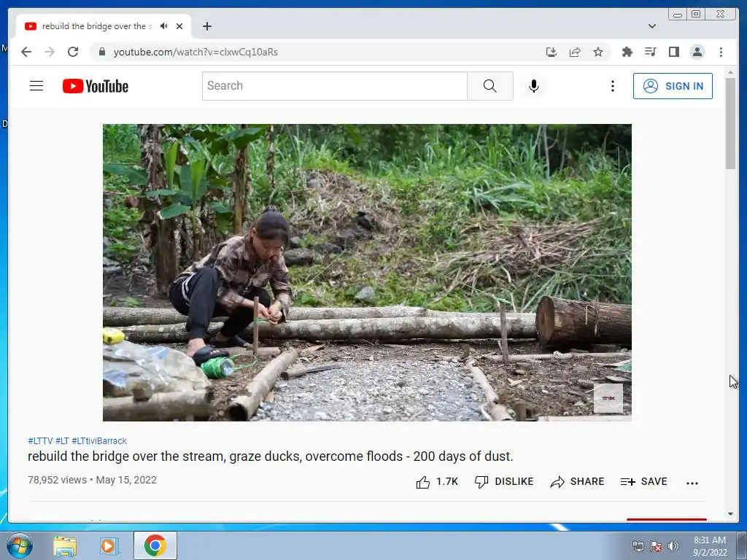The height and width of the screenshot is (560, 747).
Task: Open the Extensions puzzle icon
Action: tap(627, 52)
